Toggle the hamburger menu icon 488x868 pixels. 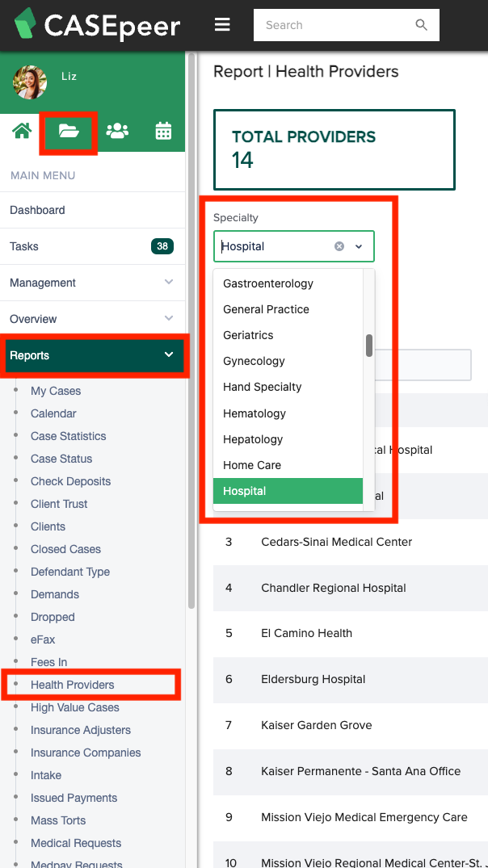(223, 25)
